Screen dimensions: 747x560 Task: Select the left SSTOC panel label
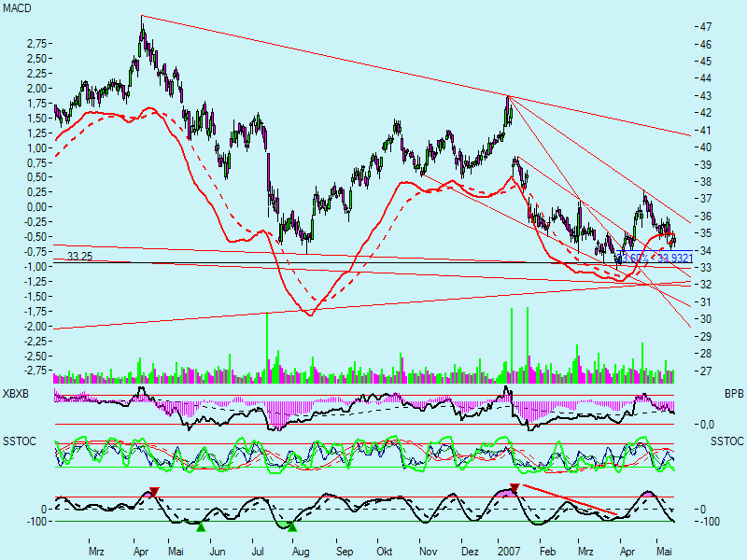coord(18,439)
